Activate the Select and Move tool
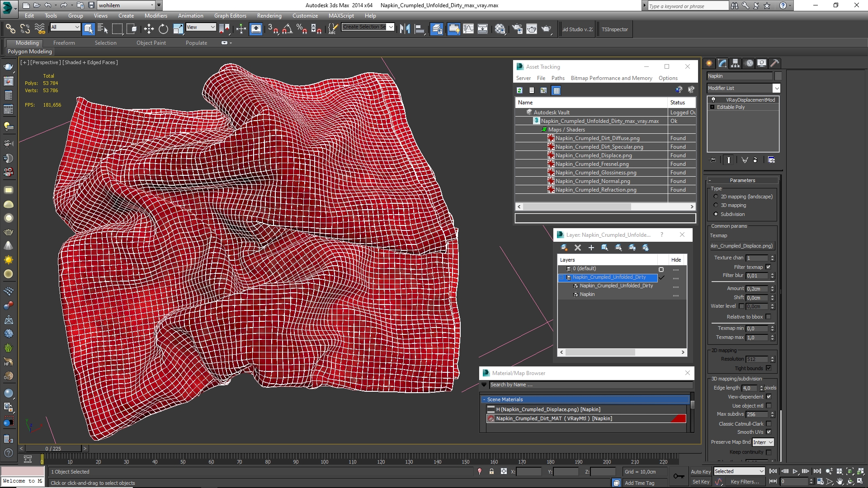The height and width of the screenshot is (488, 868). pyautogui.click(x=149, y=29)
